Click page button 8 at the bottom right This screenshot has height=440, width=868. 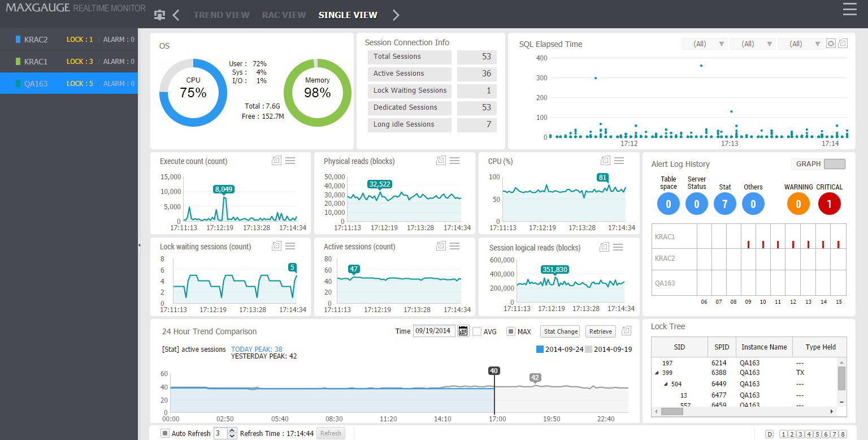[x=843, y=434]
